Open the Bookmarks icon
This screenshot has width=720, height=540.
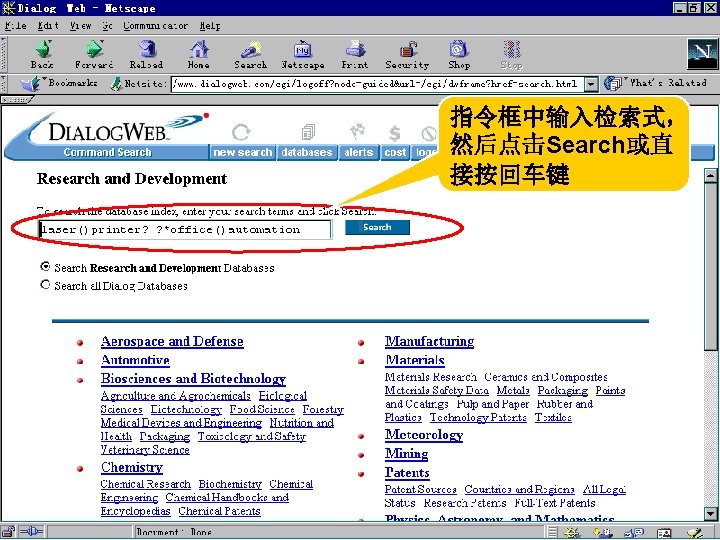31,84
